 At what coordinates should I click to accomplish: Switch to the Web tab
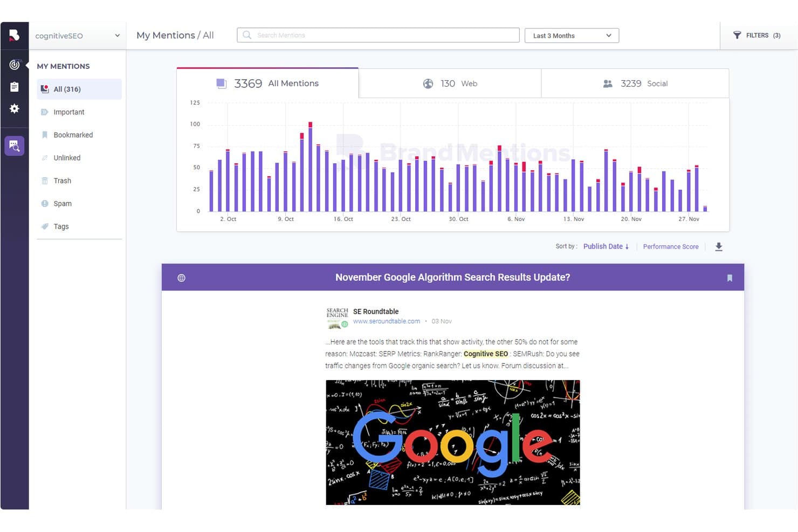(450, 84)
